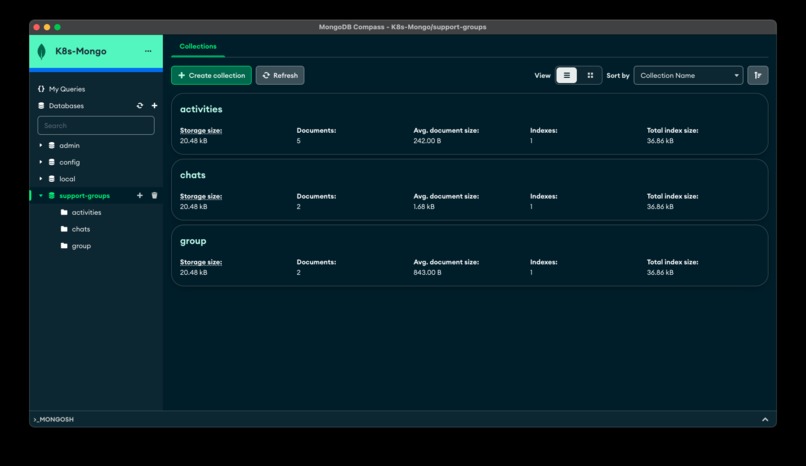806x466 pixels.
Task: Select the admin database name
Action: [x=69, y=145]
